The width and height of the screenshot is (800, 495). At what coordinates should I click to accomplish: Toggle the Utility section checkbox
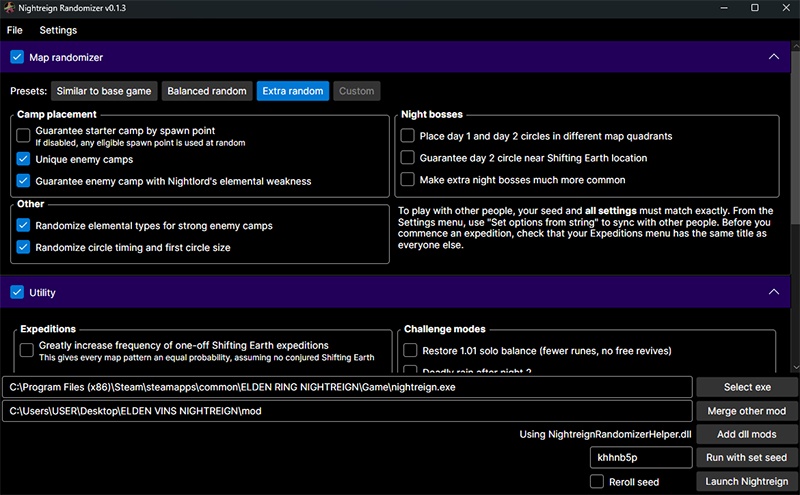tap(17, 292)
